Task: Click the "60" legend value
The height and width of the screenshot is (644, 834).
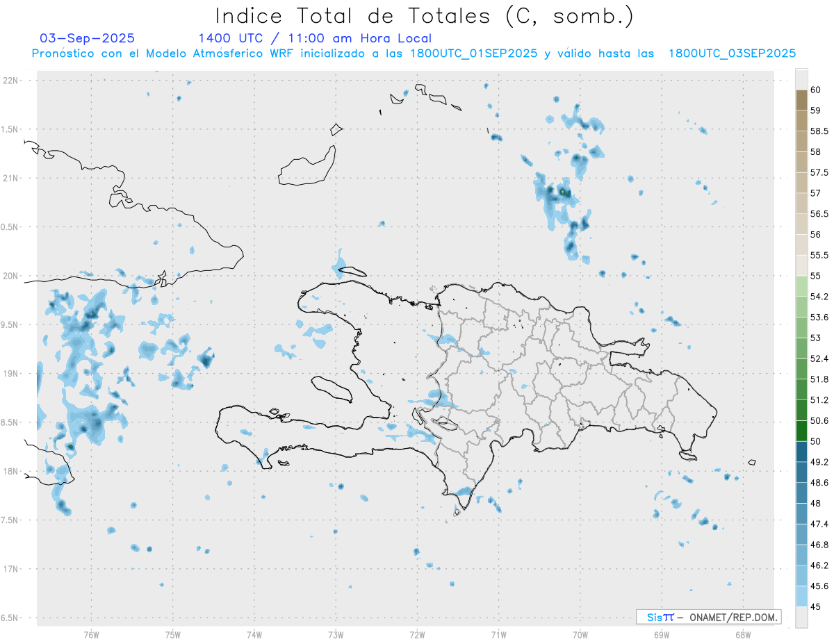Action: [x=815, y=90]
